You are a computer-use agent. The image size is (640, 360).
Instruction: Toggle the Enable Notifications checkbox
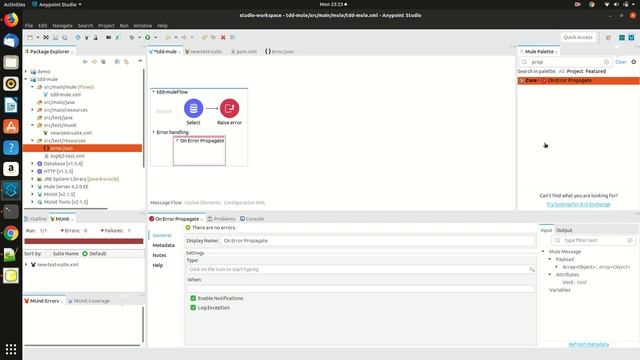click(193, 298)
